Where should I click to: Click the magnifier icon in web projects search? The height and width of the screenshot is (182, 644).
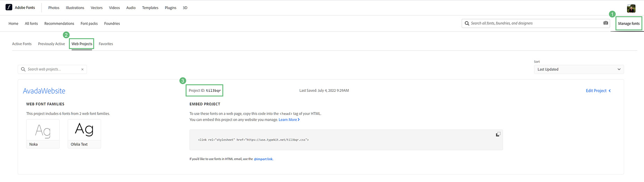pos(23,69)
